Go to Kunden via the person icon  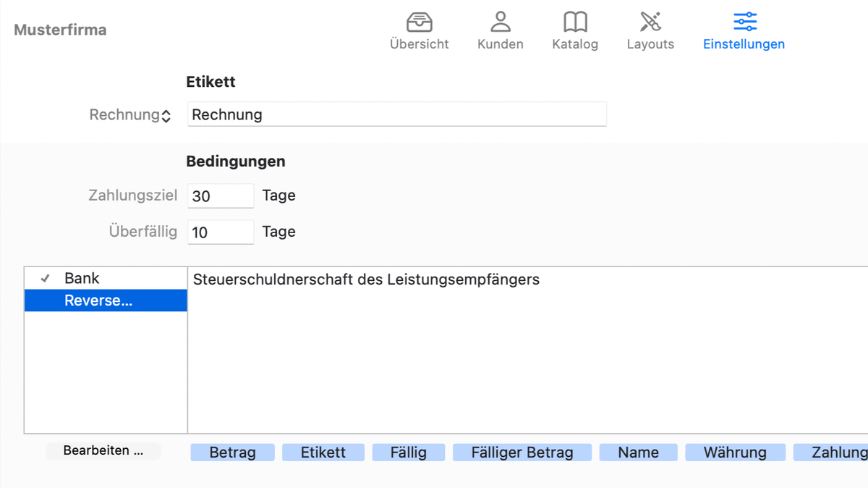click(500, 22)
